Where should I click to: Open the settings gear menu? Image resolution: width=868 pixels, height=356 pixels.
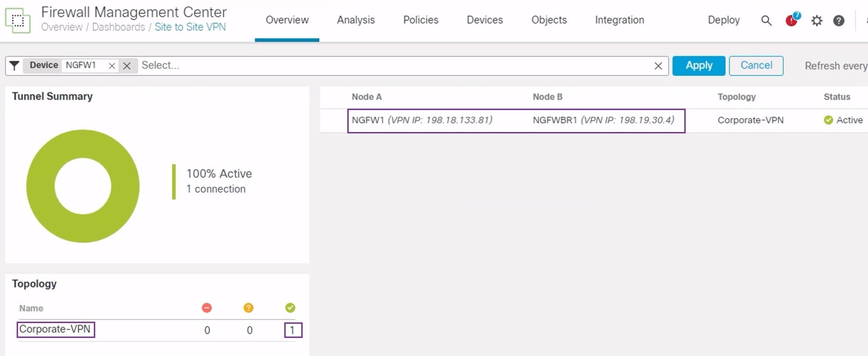(x=817, y=21)
